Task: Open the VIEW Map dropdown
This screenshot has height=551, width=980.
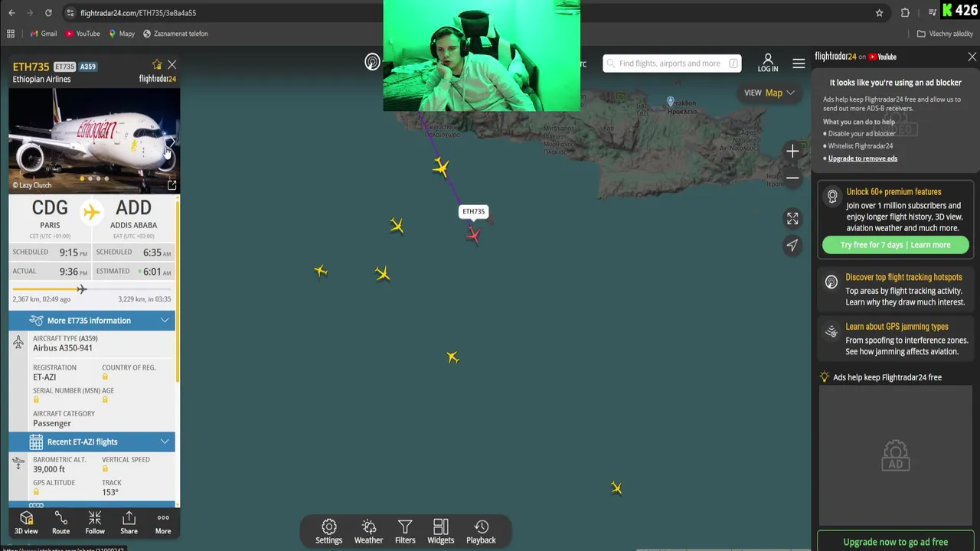Action: click(x=769, y=93)
